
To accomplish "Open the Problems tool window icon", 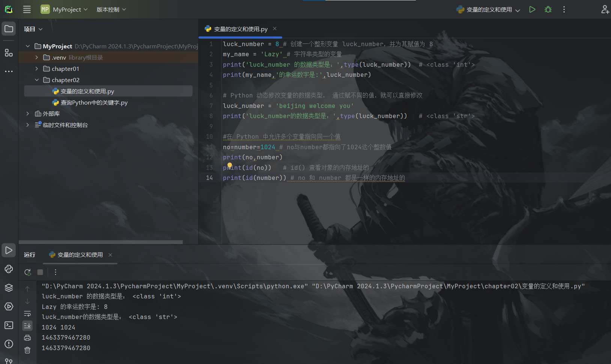I will point(9,344).
